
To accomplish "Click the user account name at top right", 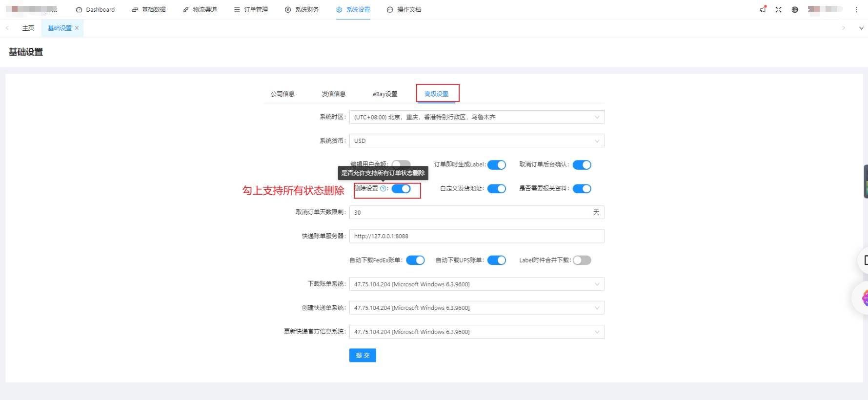I will point(825,9).
